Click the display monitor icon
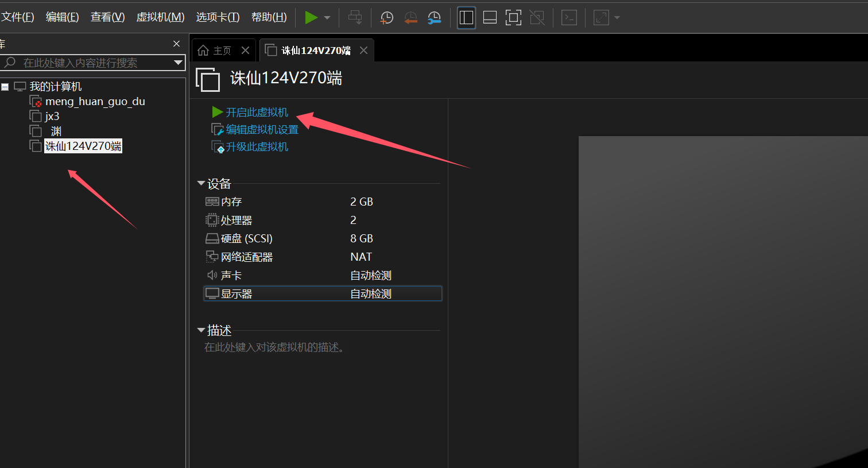 [x=212, y=293]
